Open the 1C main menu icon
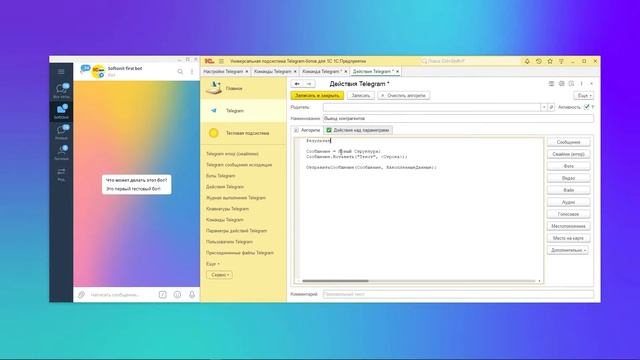Screen dimensions: 640x360 (x=221, y=61)
